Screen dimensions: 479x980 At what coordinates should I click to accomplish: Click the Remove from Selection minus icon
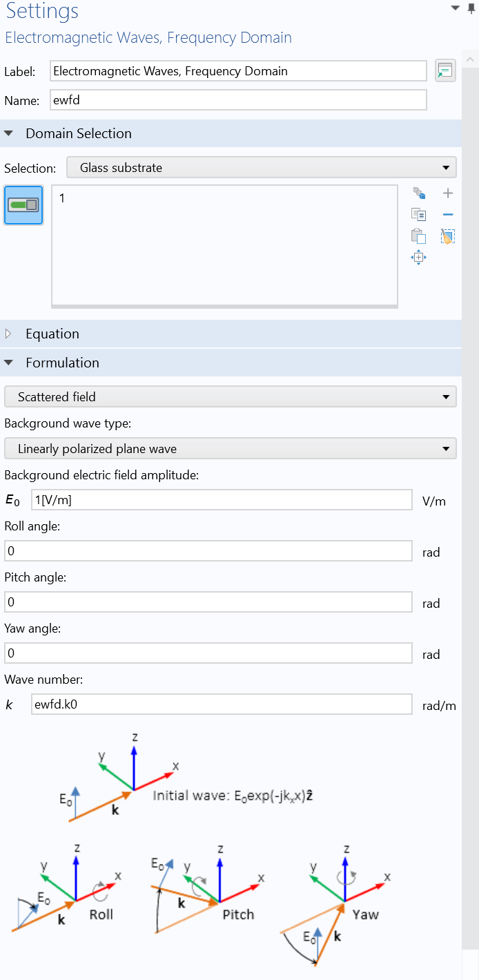click(x=447, y=215)
